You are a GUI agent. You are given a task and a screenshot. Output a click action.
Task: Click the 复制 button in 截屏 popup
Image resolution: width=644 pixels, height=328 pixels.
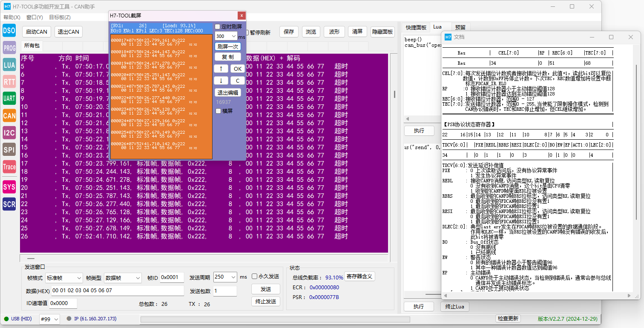coord(228,57)
